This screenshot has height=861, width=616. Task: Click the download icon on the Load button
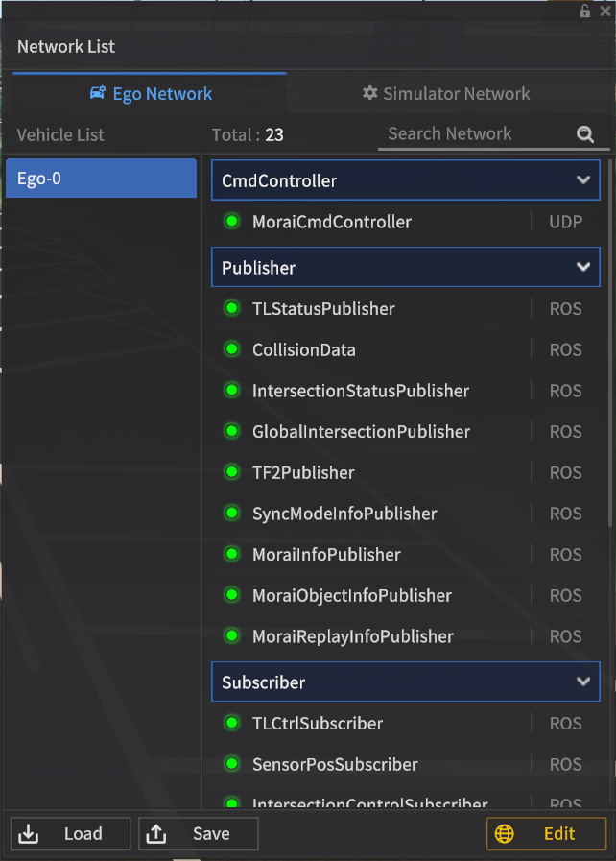28,833
